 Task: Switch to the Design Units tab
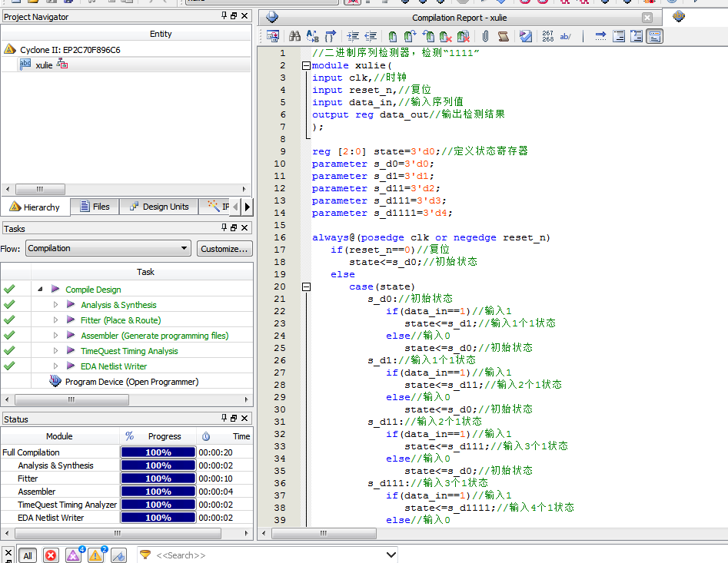(x=159, y=207)
